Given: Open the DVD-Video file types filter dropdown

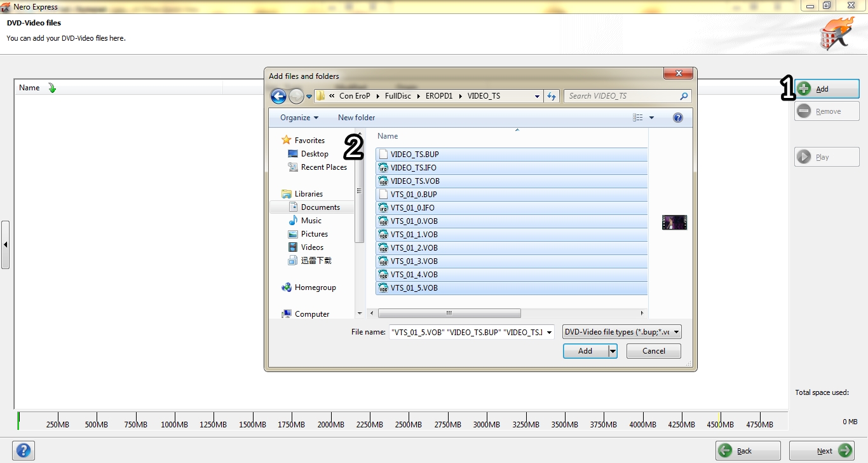Looking at the screenshot, I should point(622,332).
